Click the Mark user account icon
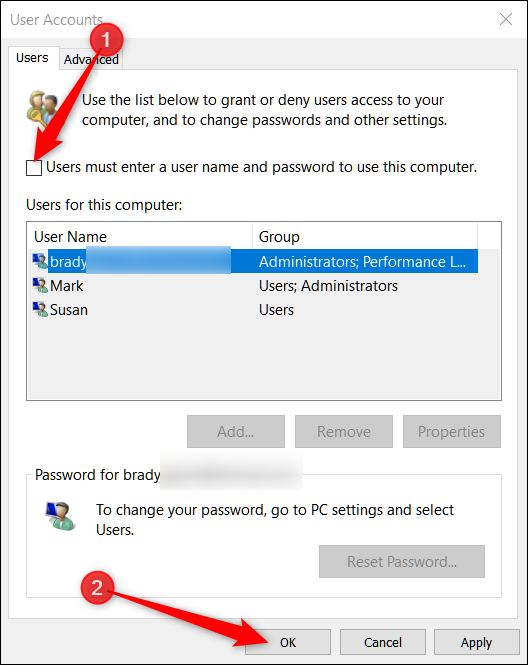The height and width of the screenshot is (665, 528). pyautogui.click(x=40, y=285)
